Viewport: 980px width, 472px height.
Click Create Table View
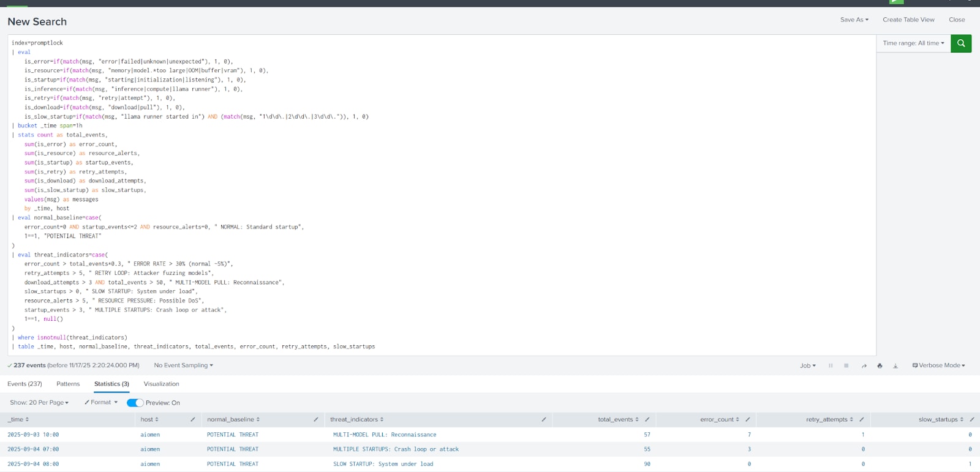coord(908,20)
